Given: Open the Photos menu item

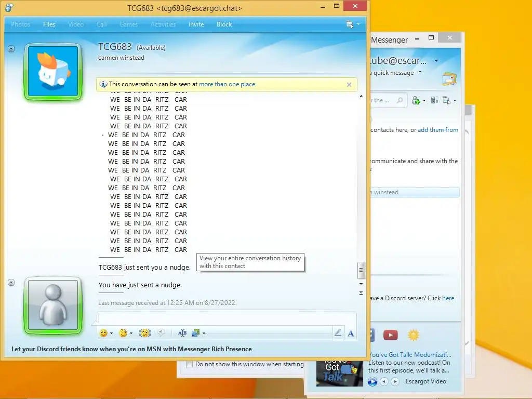Looking at the screenshot, I should 20,24.
